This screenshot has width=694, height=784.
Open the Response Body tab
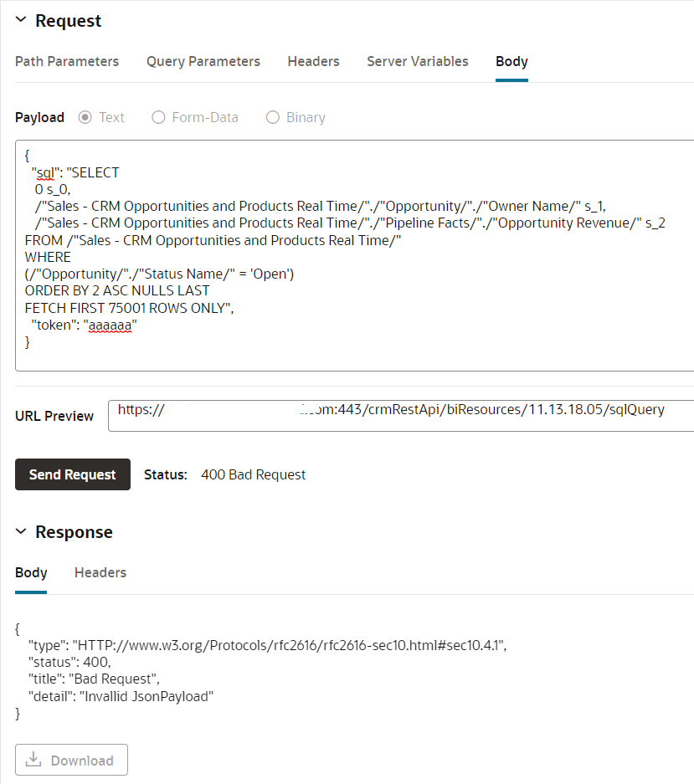pyautogui.click(x=31, y=573)
